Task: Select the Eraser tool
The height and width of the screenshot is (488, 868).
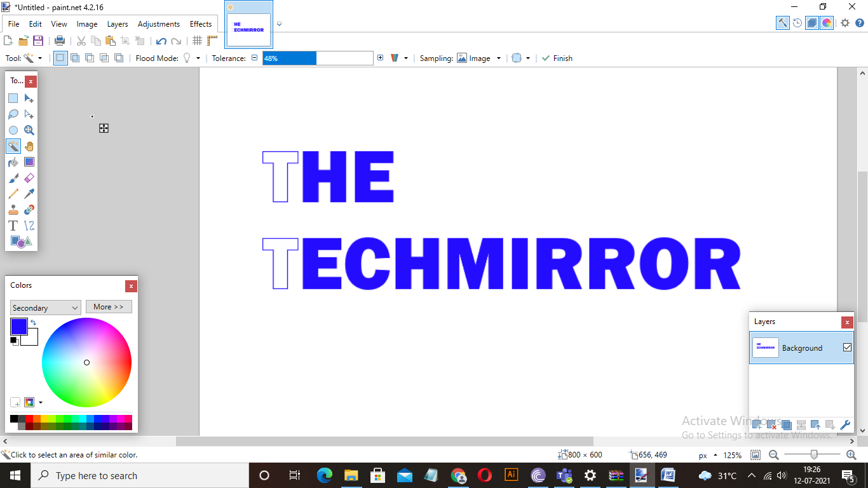Action: [29, 178]
